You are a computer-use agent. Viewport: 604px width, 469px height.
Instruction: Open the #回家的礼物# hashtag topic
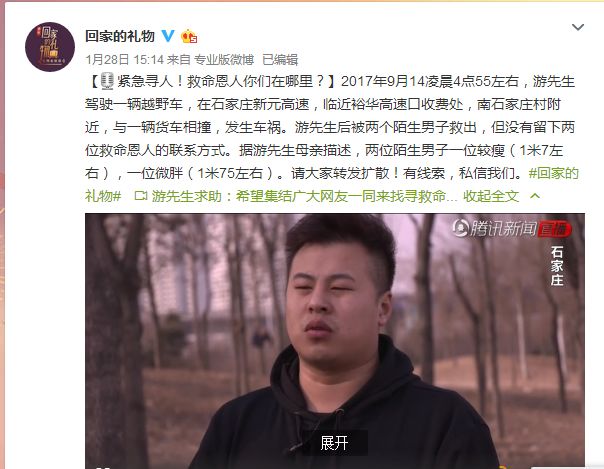(x=332, y=184)
